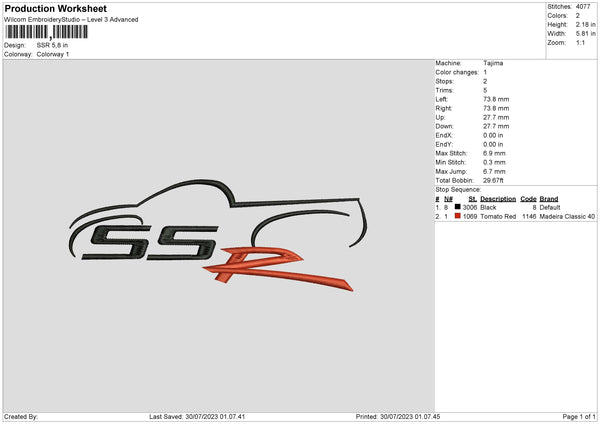
Task: Select the Last Saved timestamp
Action: point(197,417)
